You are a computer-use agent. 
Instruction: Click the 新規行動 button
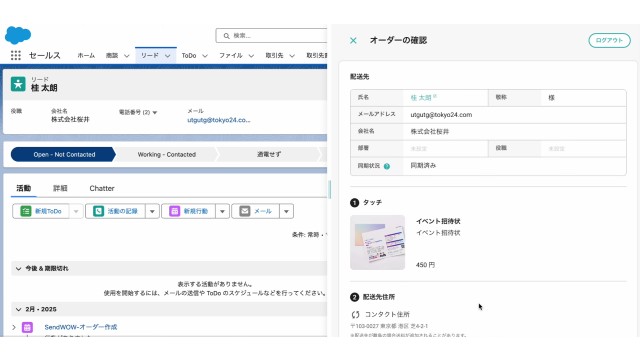pyautogui.click(x=189, y=211)
